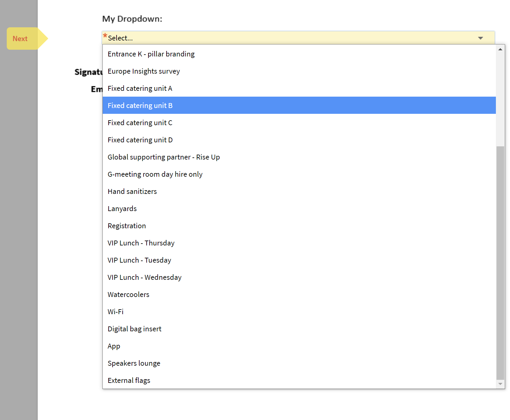Viewport: 510px width, 420px height.
Task: Click the dropdown list scrollbar thumb
Action: point(500,262)
